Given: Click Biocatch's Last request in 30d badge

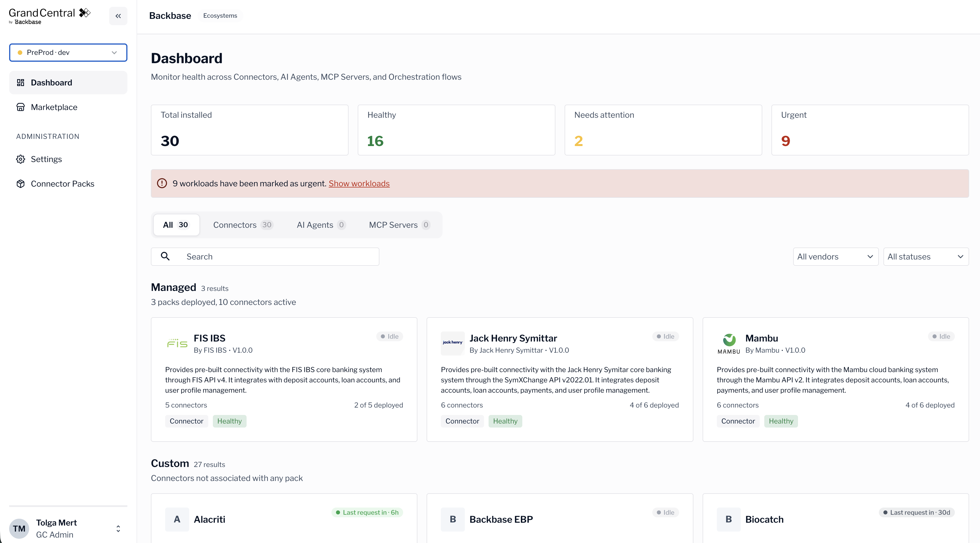Looking at the screenshot, I should (917, 512).
